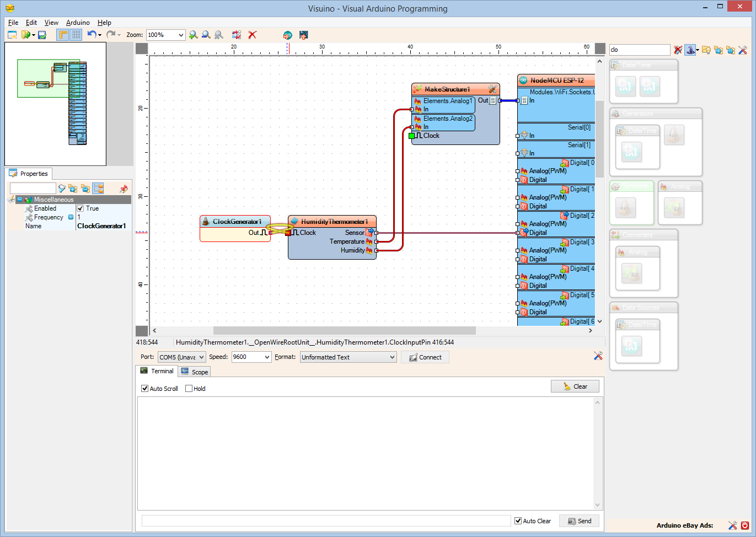Click the red X delete icon
The height and width of the screenshot is (537, 756).
[x=253, y=35]
